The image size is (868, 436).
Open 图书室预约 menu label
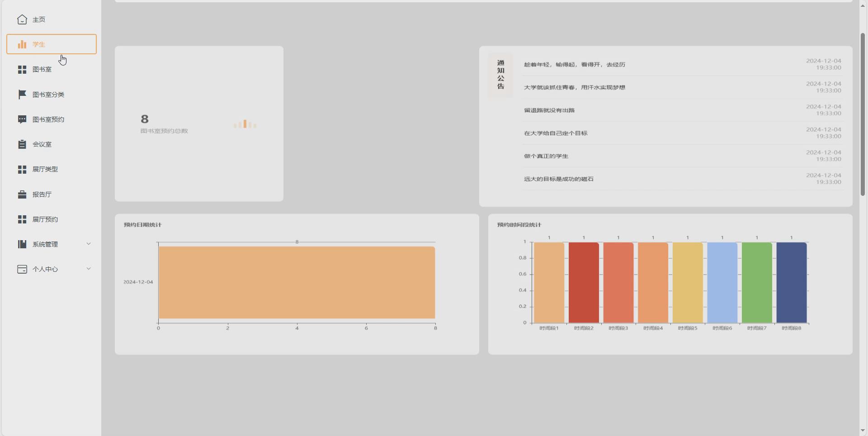coord(48,119)
